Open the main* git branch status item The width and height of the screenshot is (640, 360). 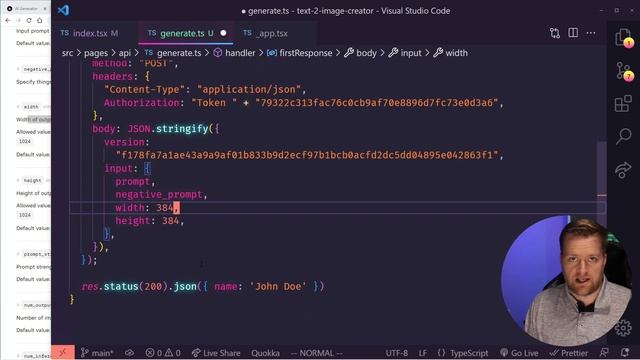point(97,353)
